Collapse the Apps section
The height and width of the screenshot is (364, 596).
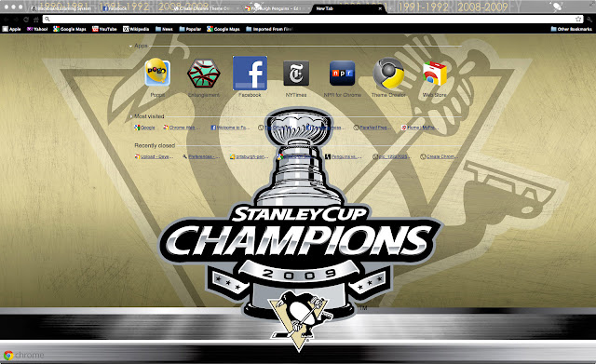130,46
